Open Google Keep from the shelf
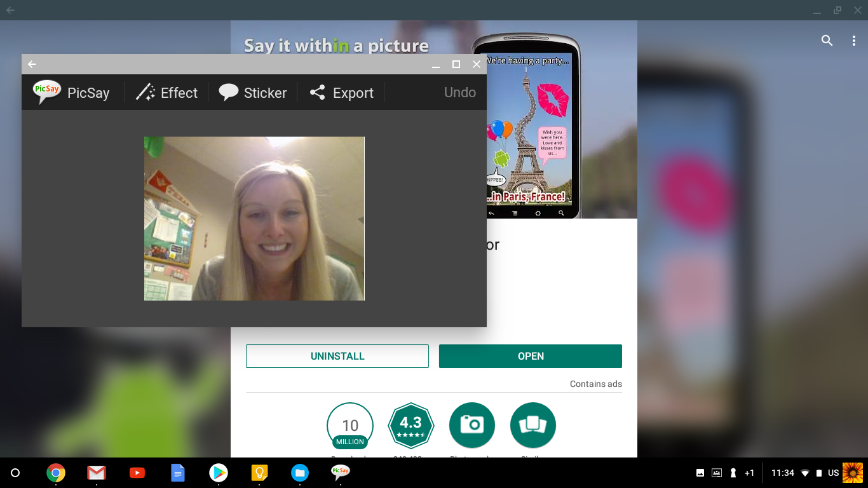The image size is (868, 488). click(x=259, y=473)
